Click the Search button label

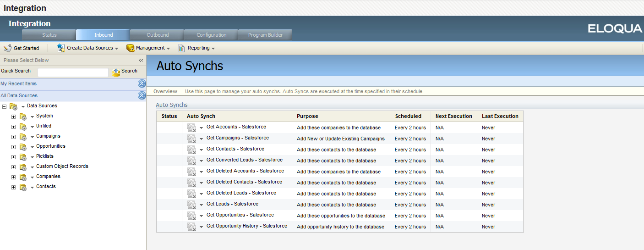pyautogui.click(x=129, y=71)
